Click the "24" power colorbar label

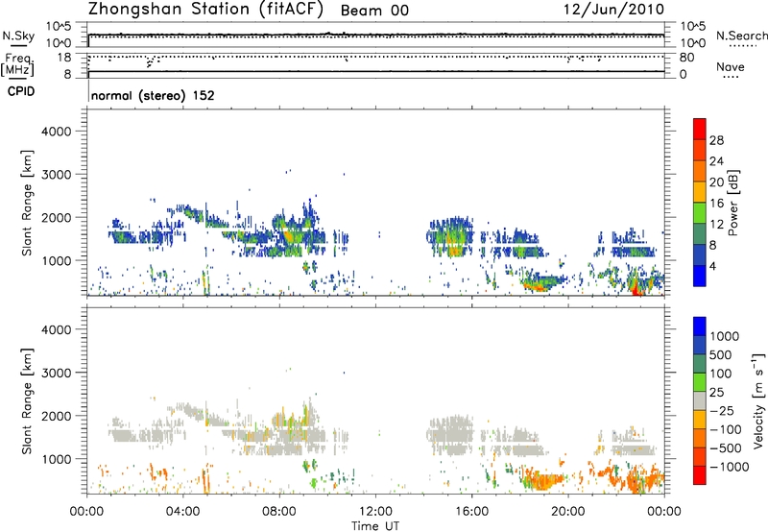[x=716, y=161]
